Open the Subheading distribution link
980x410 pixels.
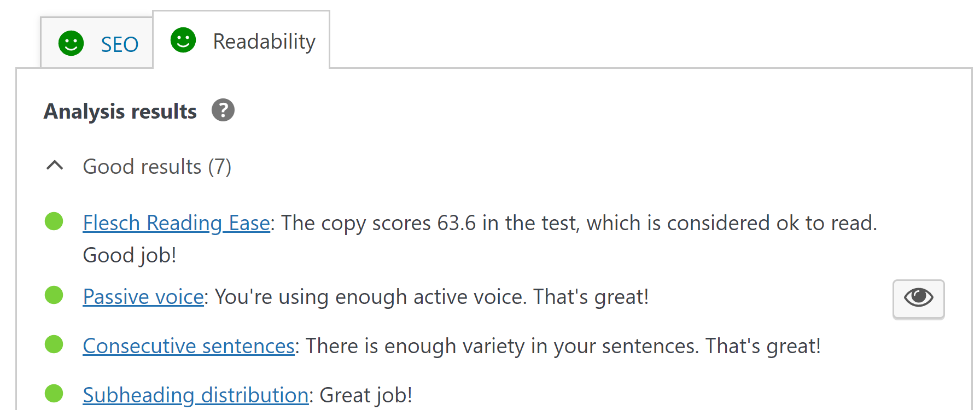click(x=195, y=395)
